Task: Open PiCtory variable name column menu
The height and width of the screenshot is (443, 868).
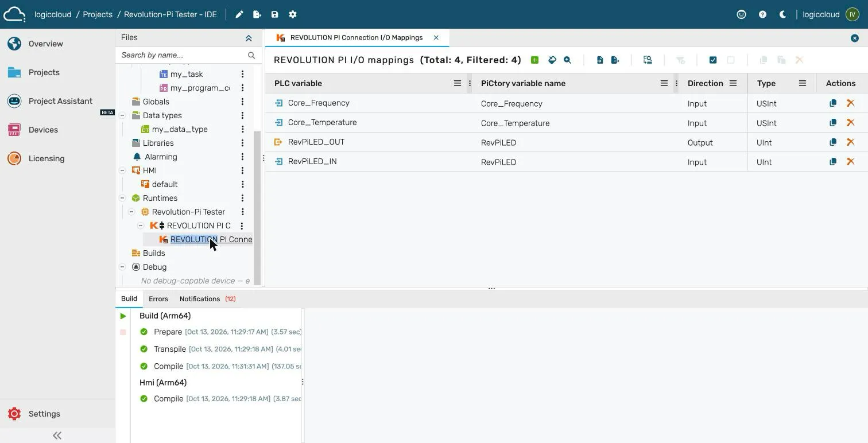Action: [x=664, y=83]
